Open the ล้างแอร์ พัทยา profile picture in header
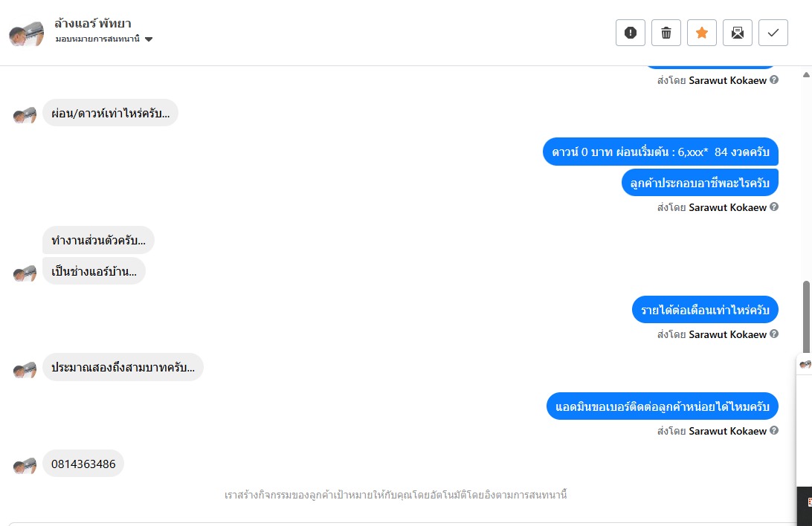Screen dimensions: 812x526 (x=27, y=33)
